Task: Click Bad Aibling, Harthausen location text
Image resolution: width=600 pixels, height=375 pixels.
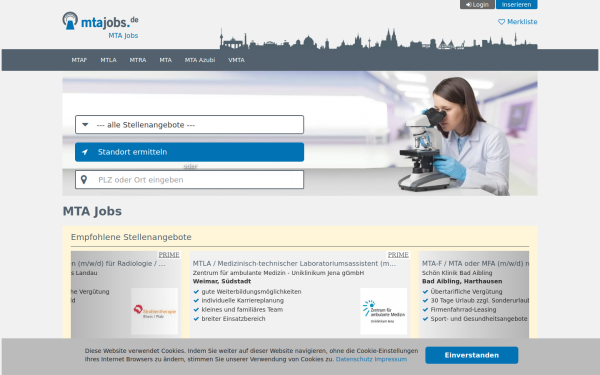Action: click(462, 281)
